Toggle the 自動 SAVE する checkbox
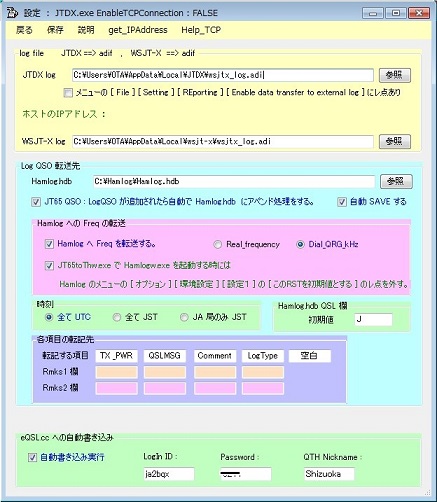This screenshot has width=437, height=502. 342,202
